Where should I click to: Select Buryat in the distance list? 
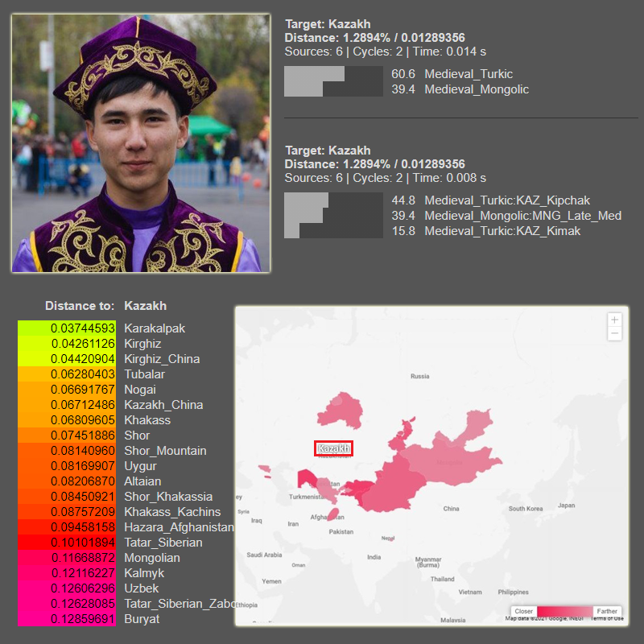[141, 619]
